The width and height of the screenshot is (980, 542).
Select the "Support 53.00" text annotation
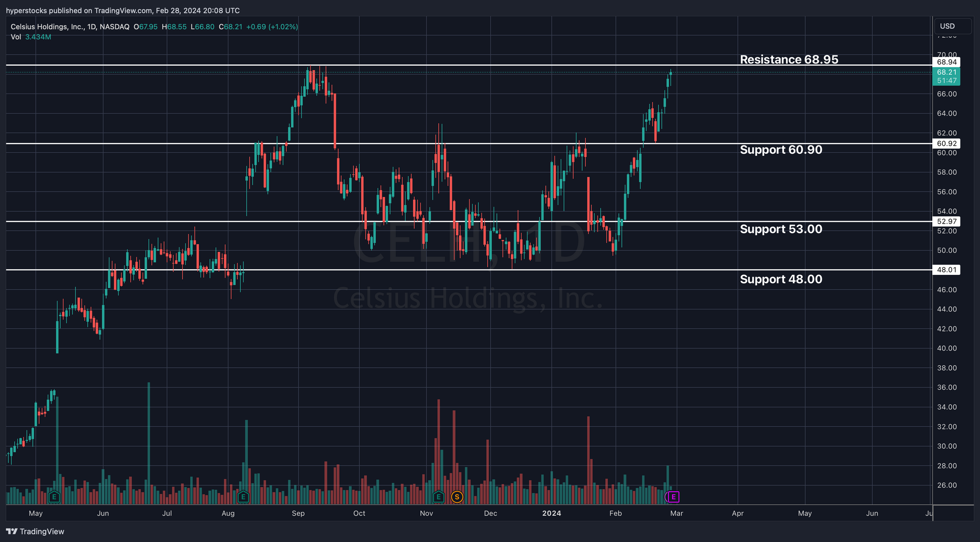coord(780,229)
